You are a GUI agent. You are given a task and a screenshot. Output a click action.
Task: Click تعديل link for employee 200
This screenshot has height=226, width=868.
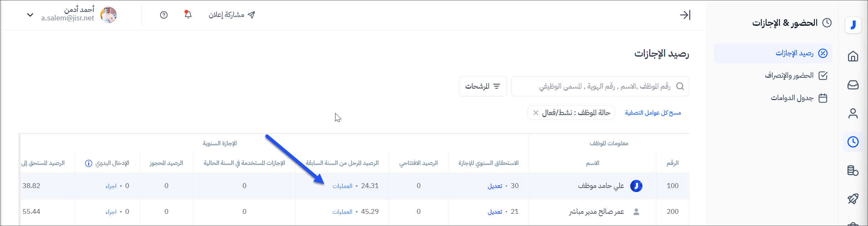pyautogui.click(x=495, y=212)
